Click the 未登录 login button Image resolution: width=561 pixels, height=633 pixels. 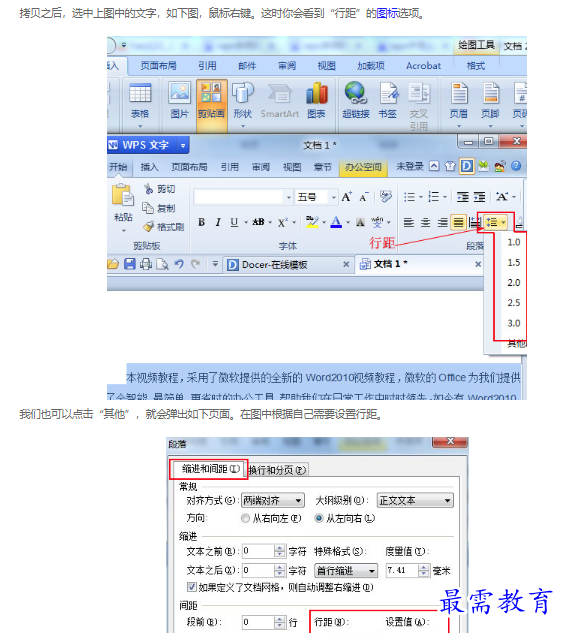409,166
